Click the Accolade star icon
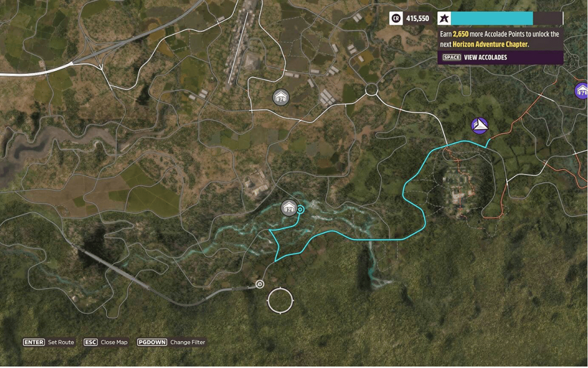This screenshot has height=368, width=588. 444,19
